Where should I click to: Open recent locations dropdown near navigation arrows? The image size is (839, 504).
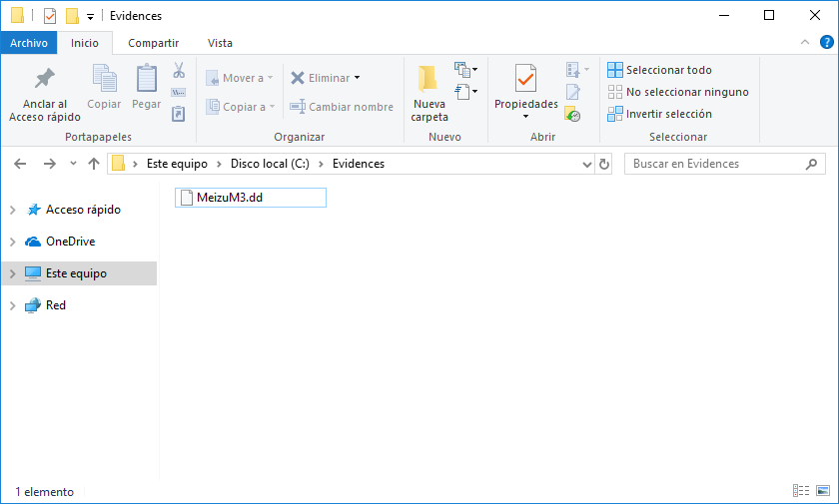(x=73, y=164)
